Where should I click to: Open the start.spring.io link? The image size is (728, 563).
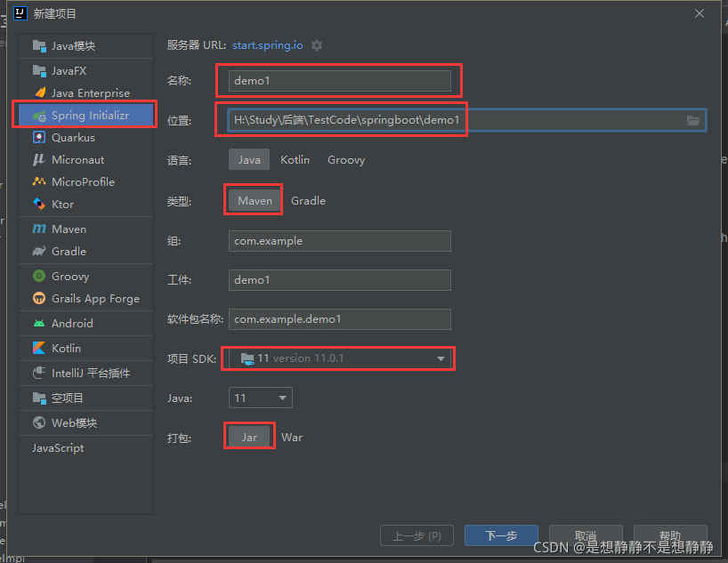click(267, 45)
